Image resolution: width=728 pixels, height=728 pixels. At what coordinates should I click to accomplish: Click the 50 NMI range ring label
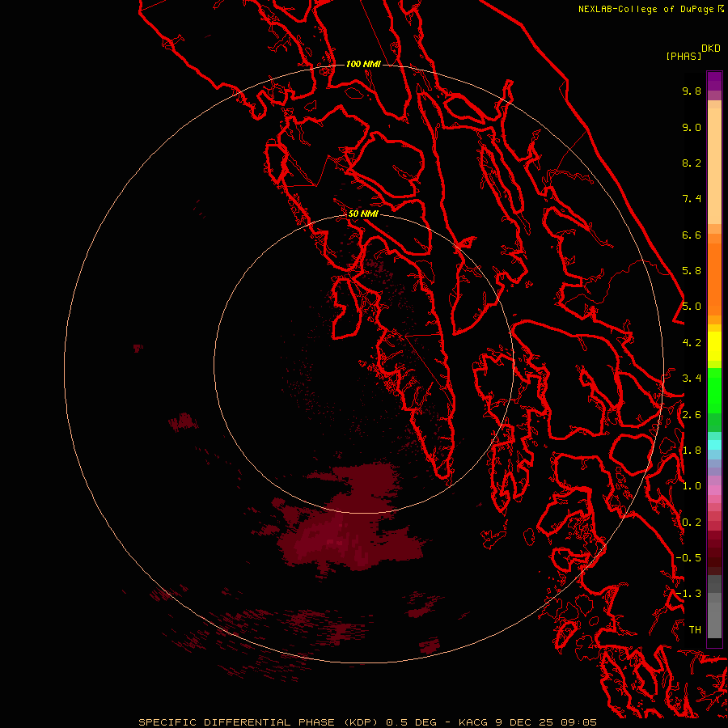point(363,214)
